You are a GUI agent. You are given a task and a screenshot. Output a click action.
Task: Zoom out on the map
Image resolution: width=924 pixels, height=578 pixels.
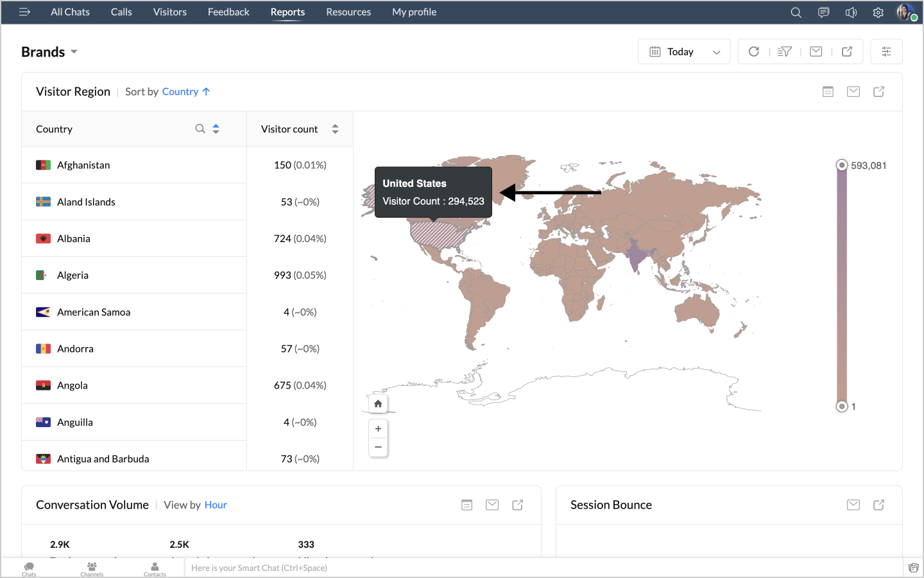[378, 447]
